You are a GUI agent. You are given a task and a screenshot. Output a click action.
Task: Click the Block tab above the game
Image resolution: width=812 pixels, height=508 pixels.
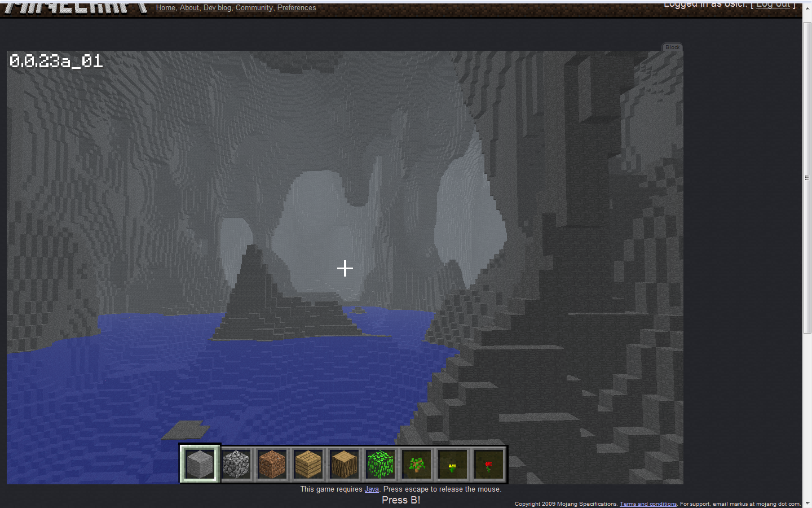(672, 47)
